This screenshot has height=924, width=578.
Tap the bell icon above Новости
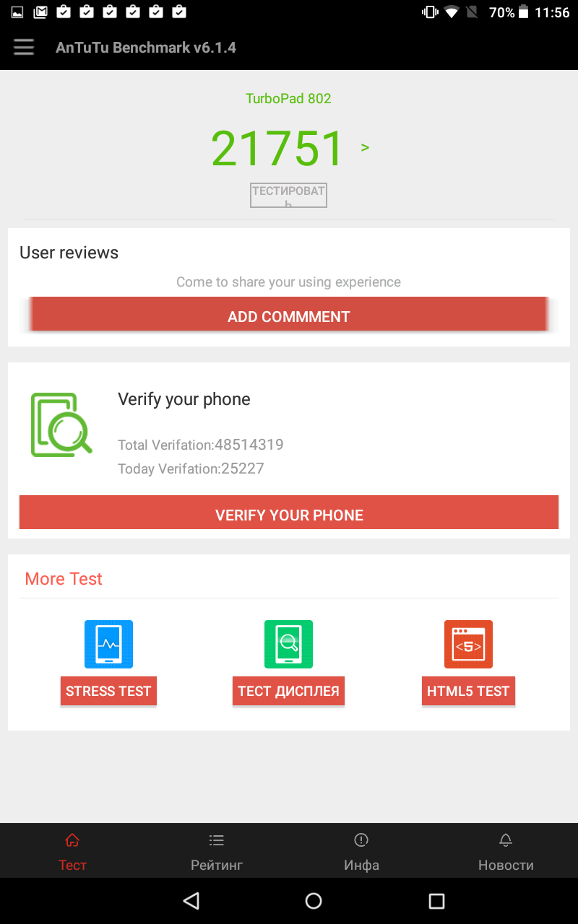[506, 840]
